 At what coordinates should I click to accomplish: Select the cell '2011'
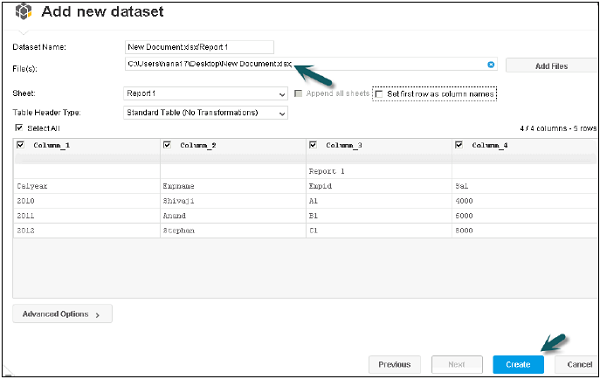(87, 216)
